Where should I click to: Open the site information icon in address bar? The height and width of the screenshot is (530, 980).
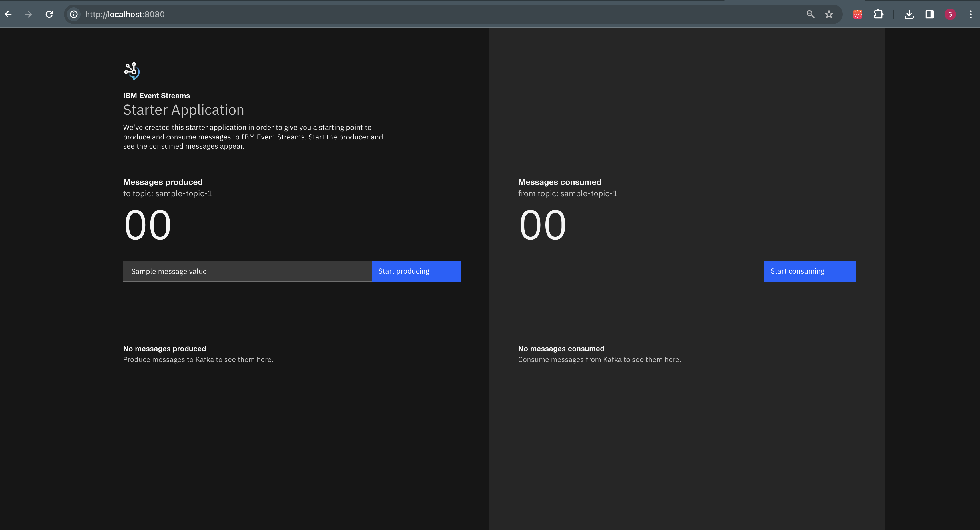coord(74,15)
